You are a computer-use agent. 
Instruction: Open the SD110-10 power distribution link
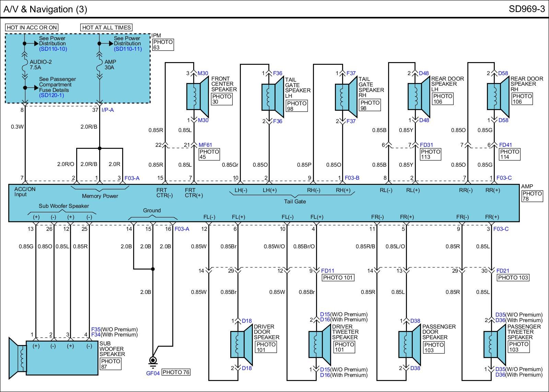[53, 49]
